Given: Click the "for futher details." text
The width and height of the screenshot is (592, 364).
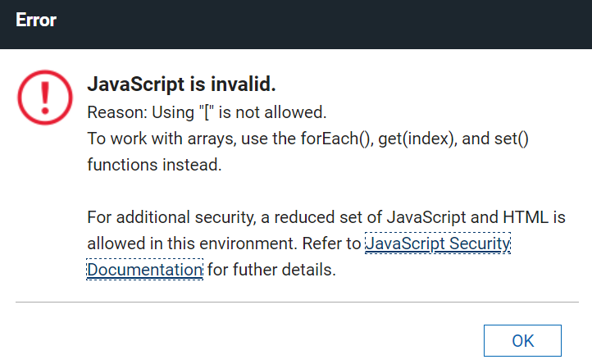Looking at the screenshot, I should pyautogui.click(x=271, y=269).
